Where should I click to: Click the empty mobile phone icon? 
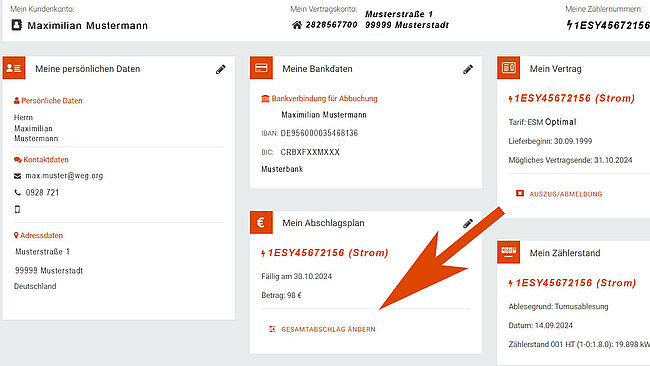point(17,209)
